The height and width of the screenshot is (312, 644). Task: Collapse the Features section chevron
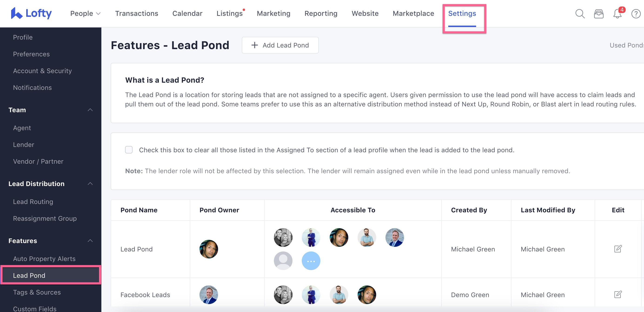[x=90, y=241]
